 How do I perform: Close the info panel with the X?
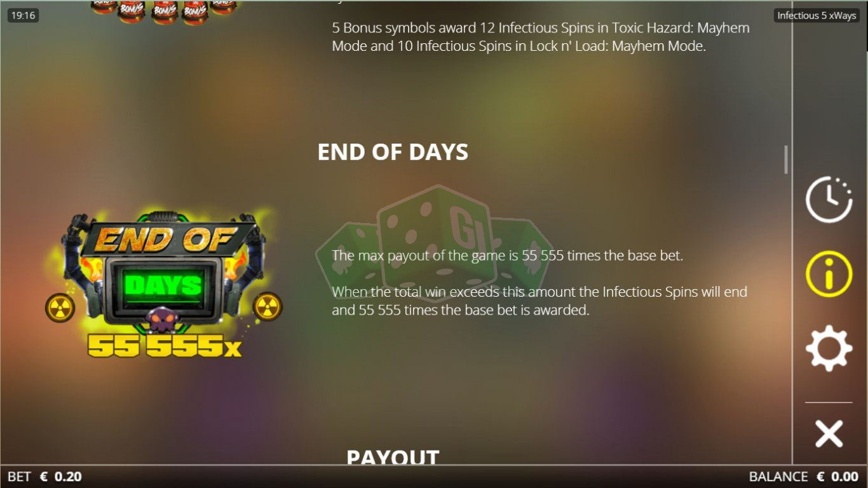(829, 433)
